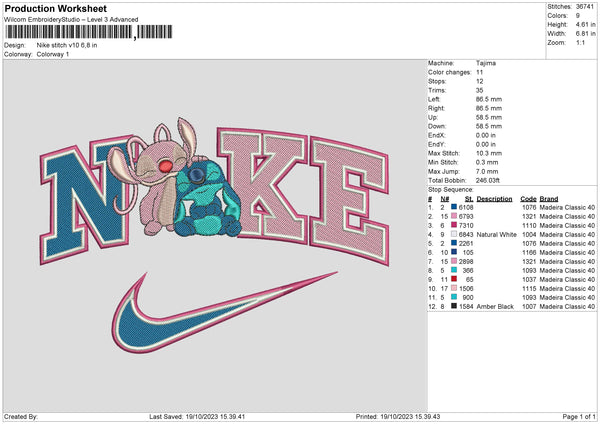Viewport: 600px width, 424px height.
Task: Click the 'Down:' label
Action: [x=437, y=126]
